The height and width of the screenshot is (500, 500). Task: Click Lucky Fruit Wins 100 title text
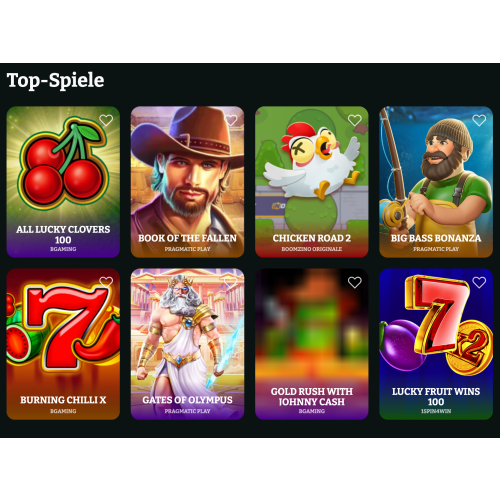pos(436,396)
